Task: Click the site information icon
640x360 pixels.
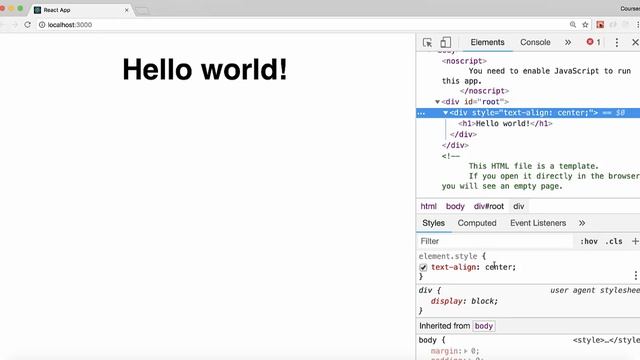Action: click(x=42, y=25)
